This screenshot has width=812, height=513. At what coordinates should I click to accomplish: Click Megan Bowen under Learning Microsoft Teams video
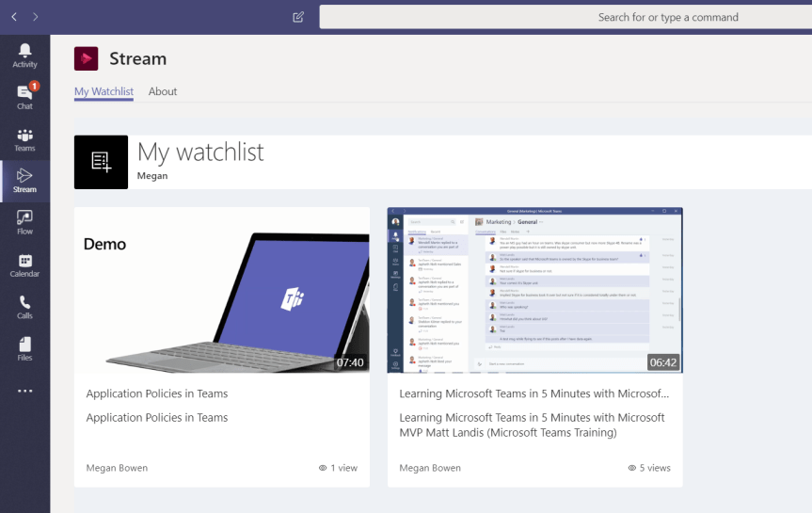430,468
